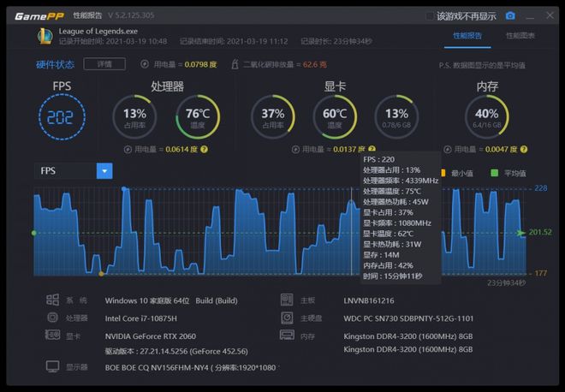
Task: Click the 处理器频率: 4339MHz tooltip row
Action: [x=401, y=181]
